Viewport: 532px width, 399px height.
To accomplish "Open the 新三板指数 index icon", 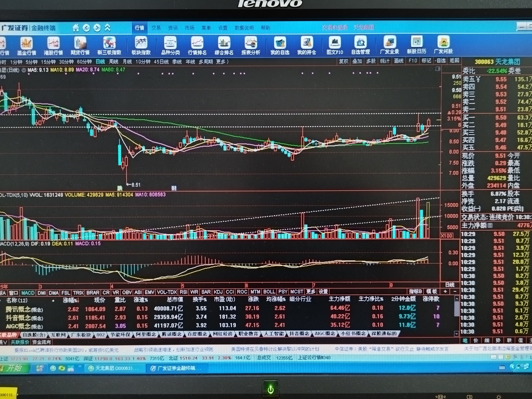I will click(x=109, y=46).
